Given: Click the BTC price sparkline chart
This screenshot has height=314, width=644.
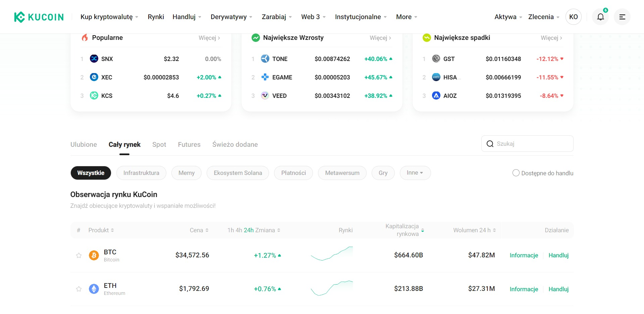Looking at the screenshot, I should click(332, 254).
